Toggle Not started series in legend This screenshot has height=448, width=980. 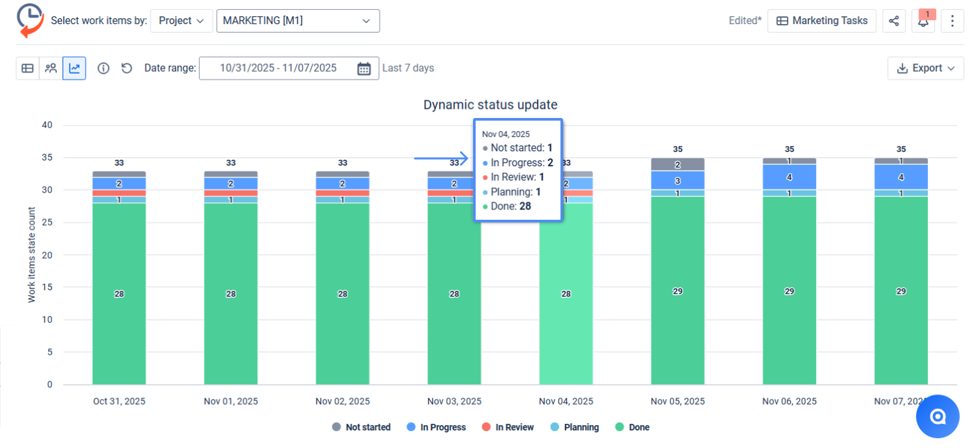click(361, 427)
